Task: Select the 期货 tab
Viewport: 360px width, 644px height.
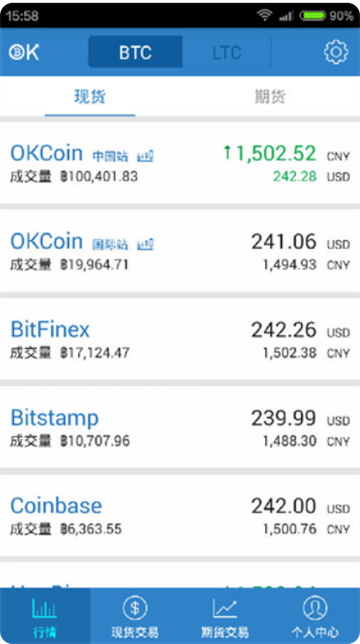Action: [x=270, y=97]
